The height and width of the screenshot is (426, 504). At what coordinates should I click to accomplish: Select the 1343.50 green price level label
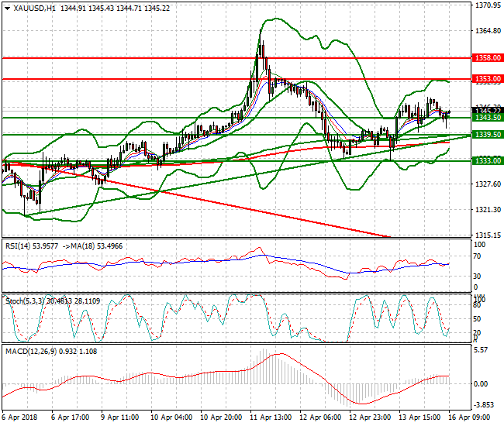[x=488, y=118]
